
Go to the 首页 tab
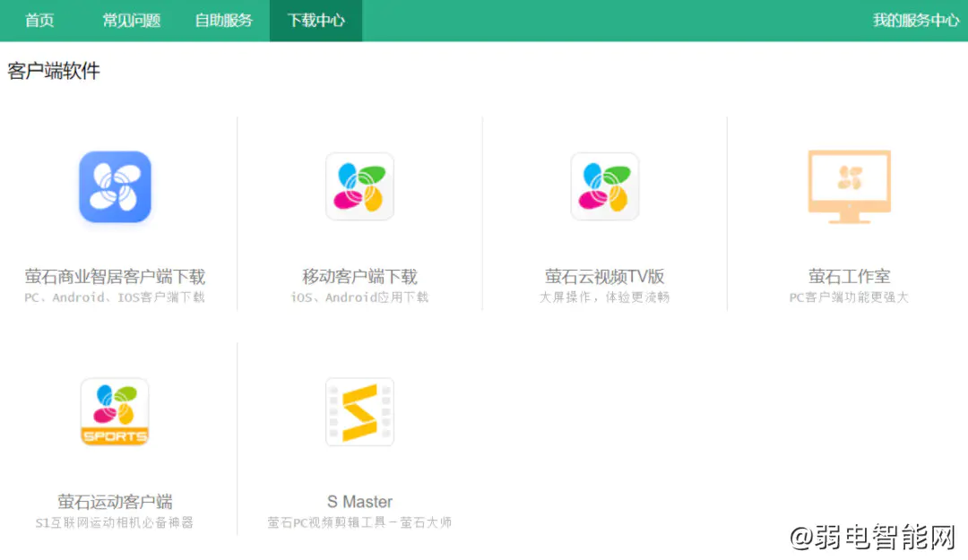tap(39, 21)
